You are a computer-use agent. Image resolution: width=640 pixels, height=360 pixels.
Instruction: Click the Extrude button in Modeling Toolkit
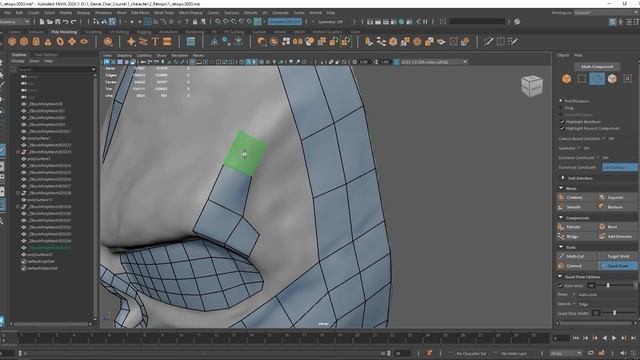pyautogui.click(x=577, y=227)
